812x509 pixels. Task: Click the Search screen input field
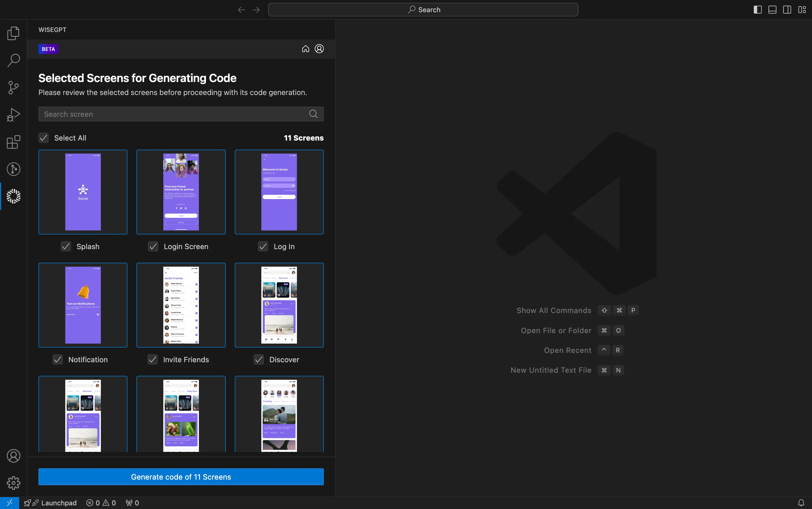181,114
